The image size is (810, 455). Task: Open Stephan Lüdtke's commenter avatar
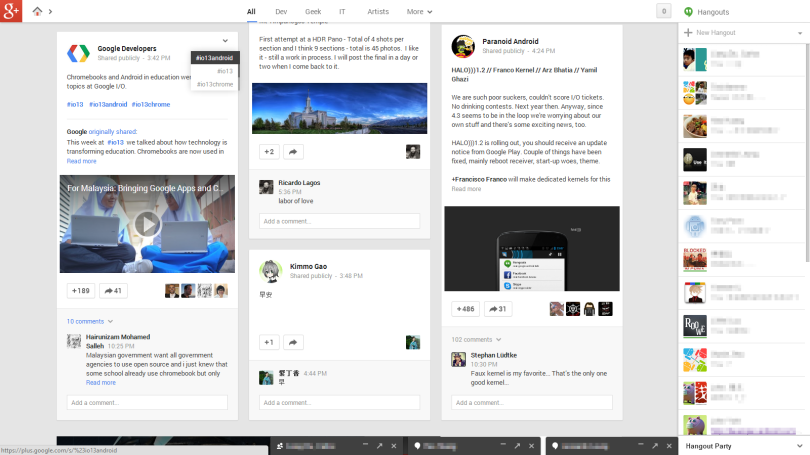459,359
